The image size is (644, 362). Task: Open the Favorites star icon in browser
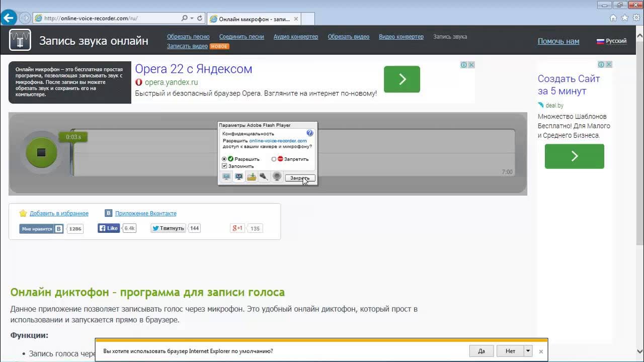coord(625,18)
